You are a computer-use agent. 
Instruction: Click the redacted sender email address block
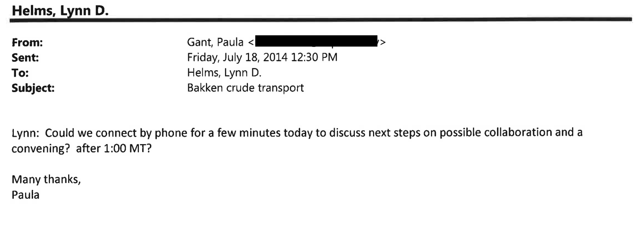pos(316,41)
